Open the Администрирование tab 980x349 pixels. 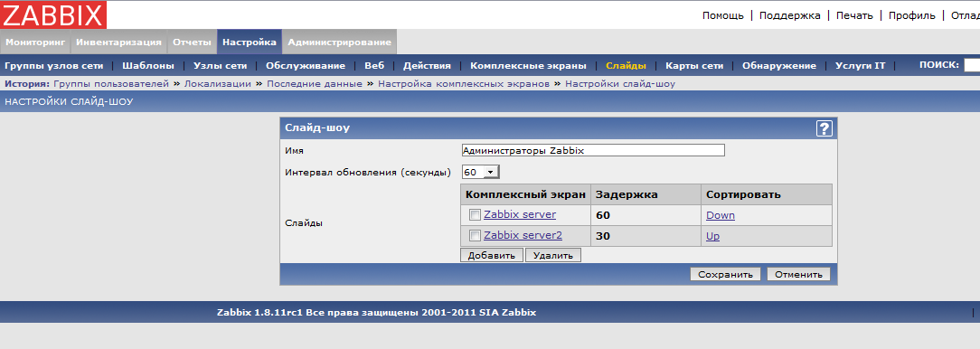(339, 42)
